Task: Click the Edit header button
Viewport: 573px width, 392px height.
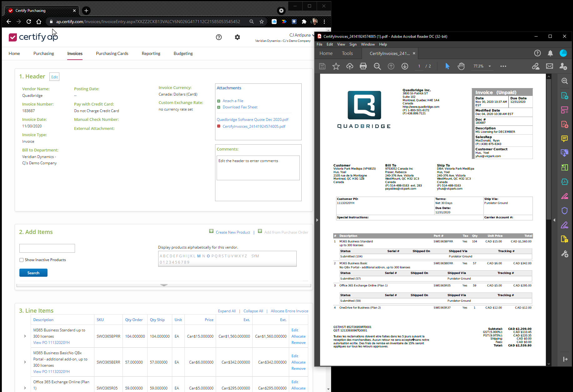Action: click(x=54, y=77)
